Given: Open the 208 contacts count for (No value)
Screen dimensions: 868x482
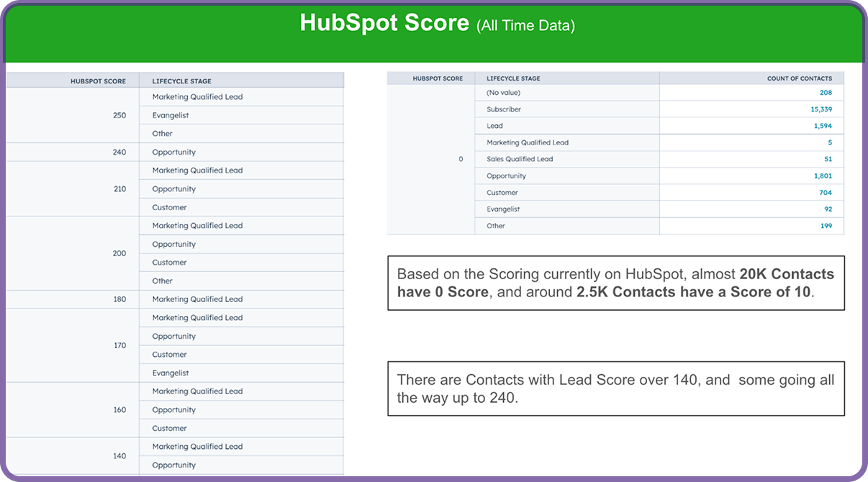Looking at the screenshot, I should click(x=826, y=93).
